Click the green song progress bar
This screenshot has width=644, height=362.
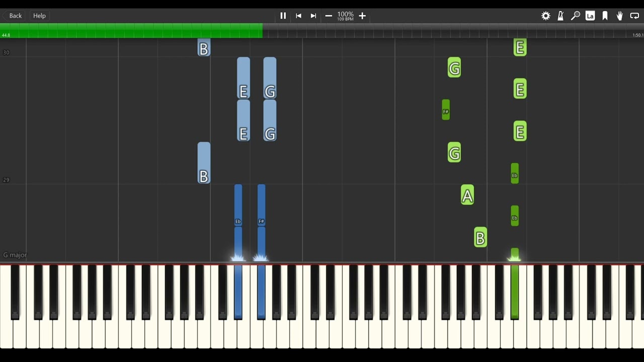(x=131, y=31)
